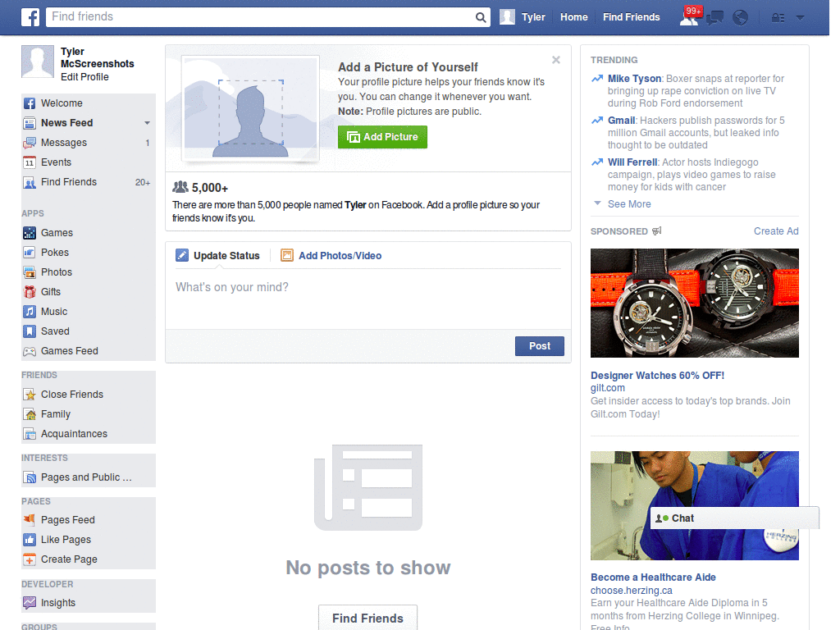Click the search magnifier icon

pyautogui.click(x=481, y=17)
